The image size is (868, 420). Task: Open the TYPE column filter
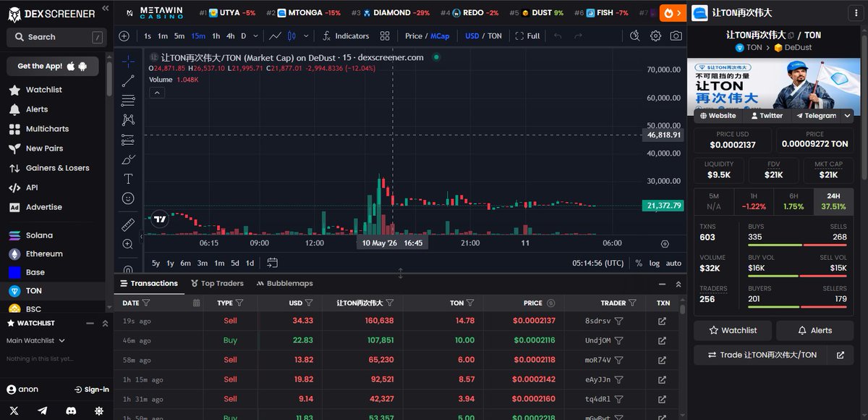[x=239, y=303]
